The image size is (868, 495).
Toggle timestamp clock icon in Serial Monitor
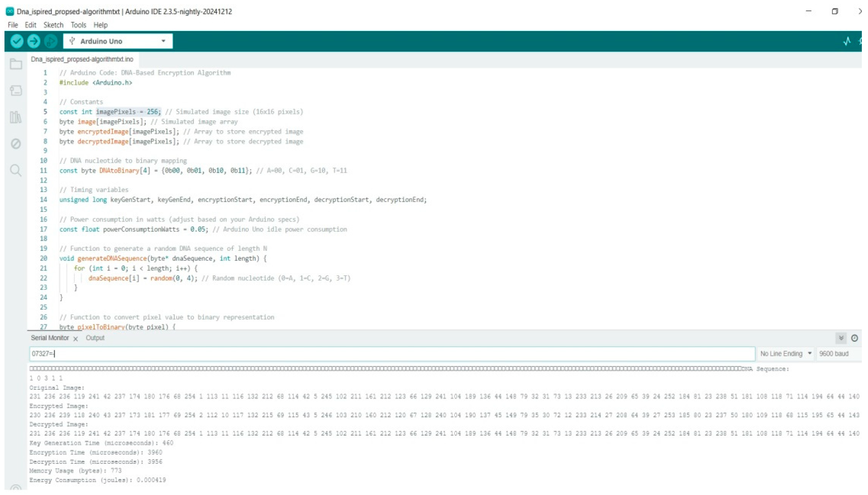point(854,338)
